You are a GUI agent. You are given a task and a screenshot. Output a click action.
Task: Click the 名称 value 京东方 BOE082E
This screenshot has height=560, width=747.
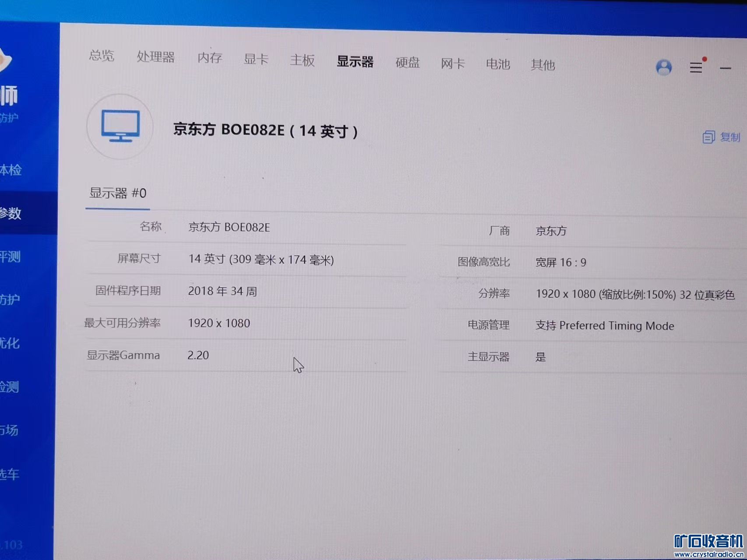click(x=229, y=227)
